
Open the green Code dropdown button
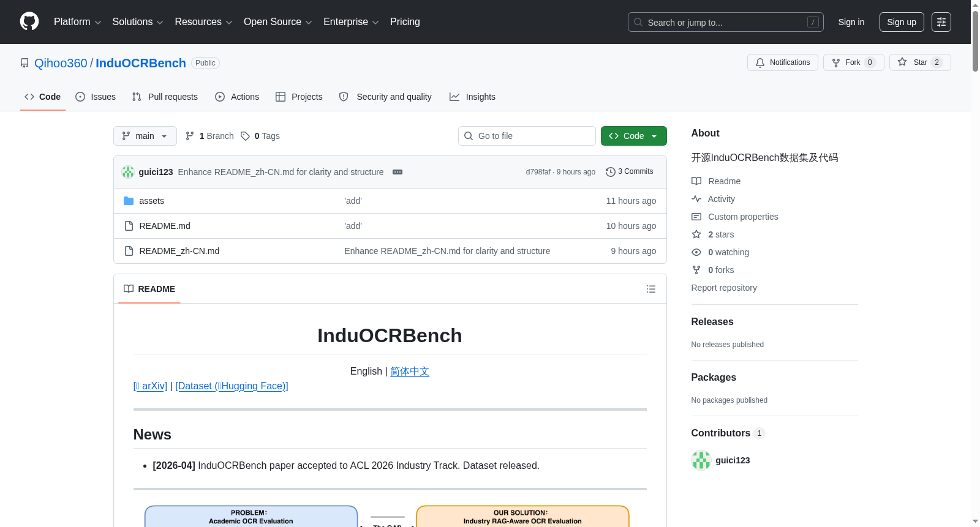point(634,136)
